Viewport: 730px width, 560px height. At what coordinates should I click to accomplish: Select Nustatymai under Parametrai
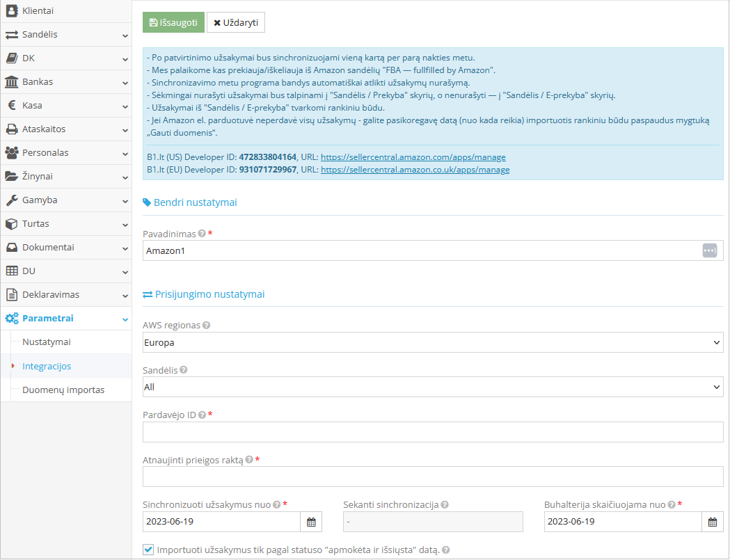click(47, 342)
